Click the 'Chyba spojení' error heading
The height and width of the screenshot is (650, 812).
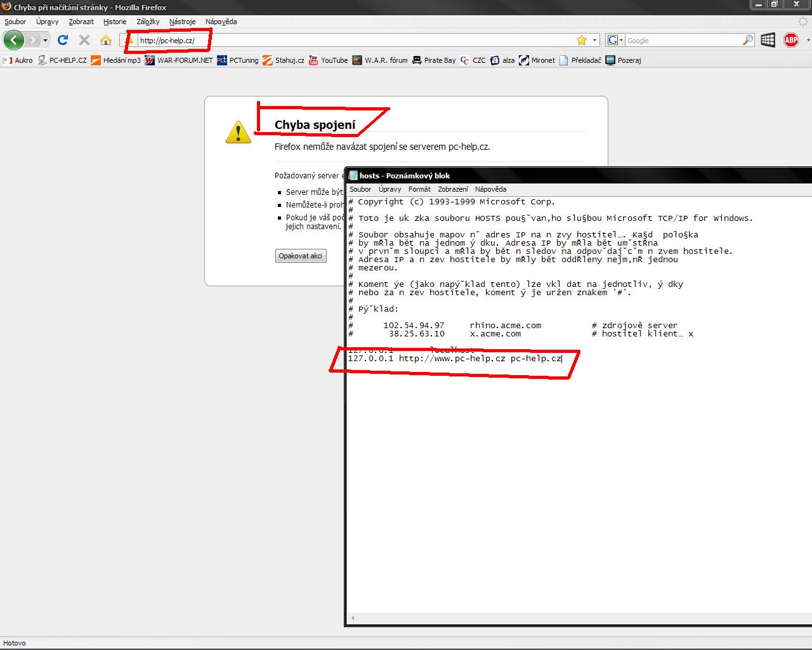315,124
